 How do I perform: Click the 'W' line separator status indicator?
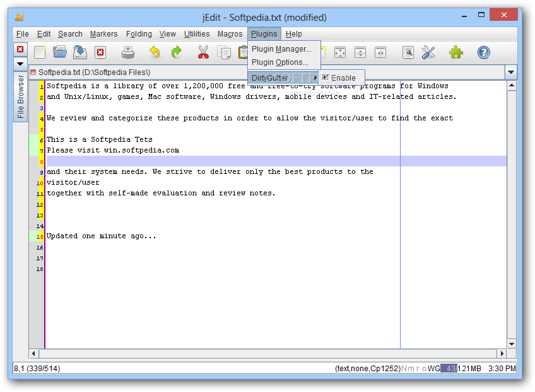click(x=431, y=369)
